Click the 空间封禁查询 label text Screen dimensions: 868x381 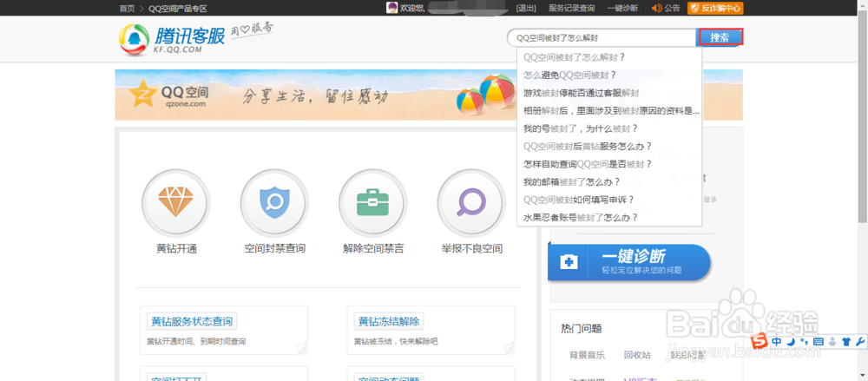(x=274, y=248)
